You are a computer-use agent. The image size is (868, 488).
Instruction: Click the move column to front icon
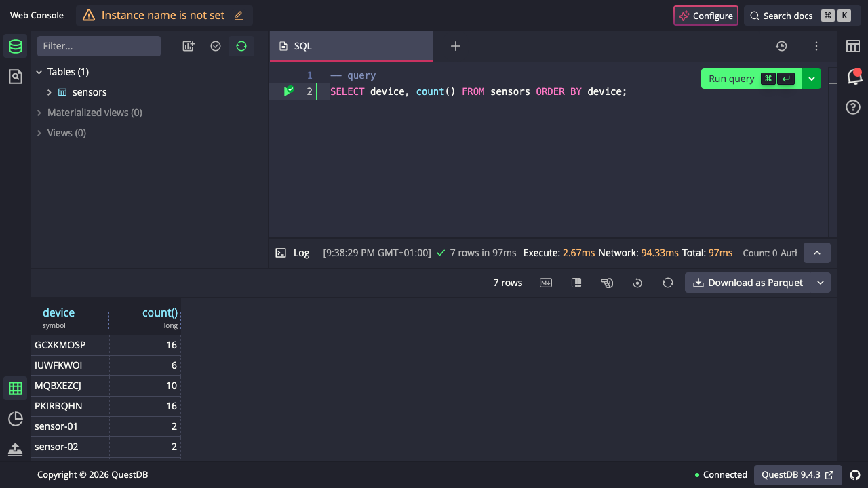(607, 283)
